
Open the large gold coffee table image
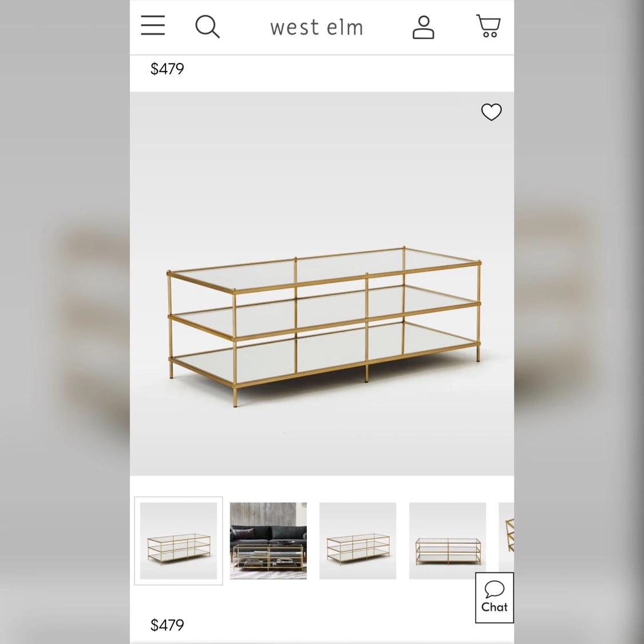[322, 283]
